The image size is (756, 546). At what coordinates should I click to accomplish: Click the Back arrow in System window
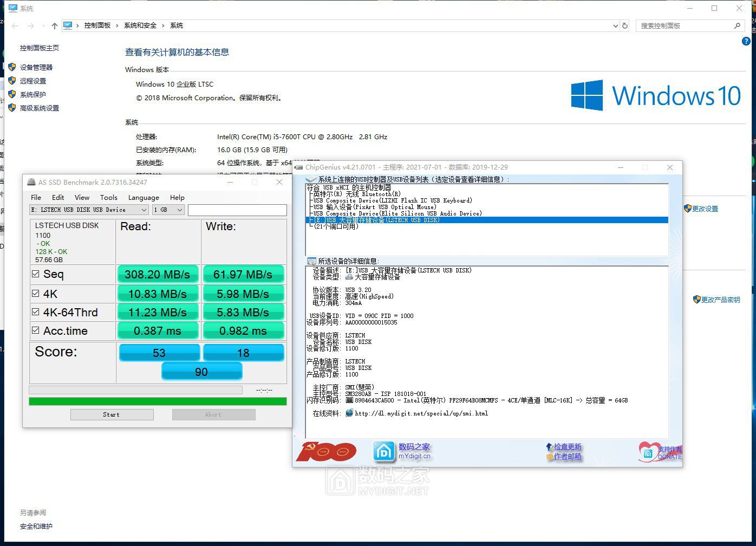15,25
